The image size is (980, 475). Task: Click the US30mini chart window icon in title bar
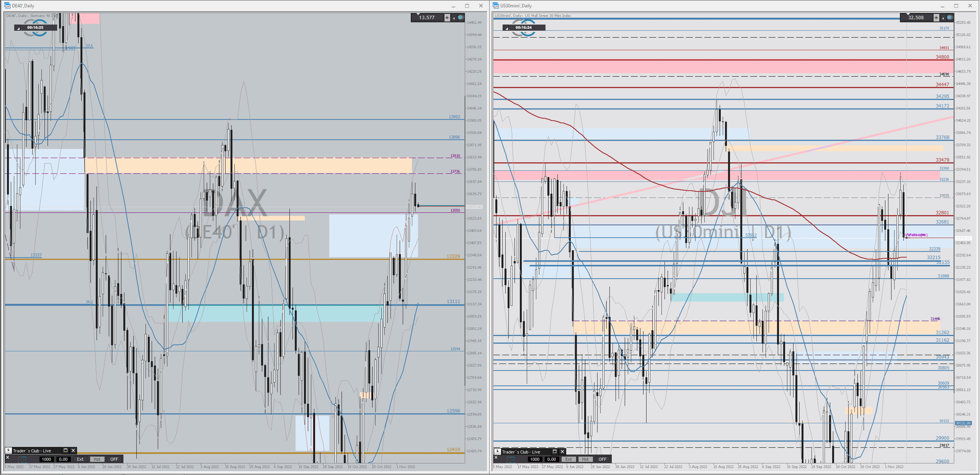(x=496, y=5)
